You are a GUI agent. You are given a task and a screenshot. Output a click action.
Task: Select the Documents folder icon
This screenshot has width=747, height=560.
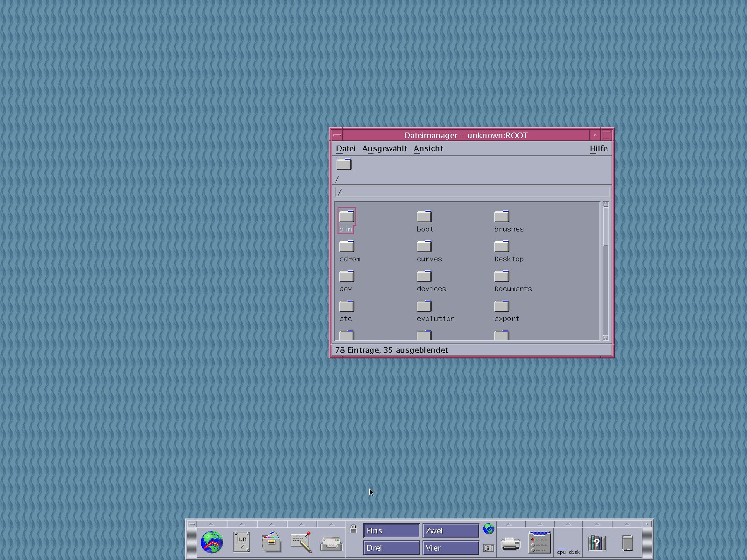[x=502, y=276]
